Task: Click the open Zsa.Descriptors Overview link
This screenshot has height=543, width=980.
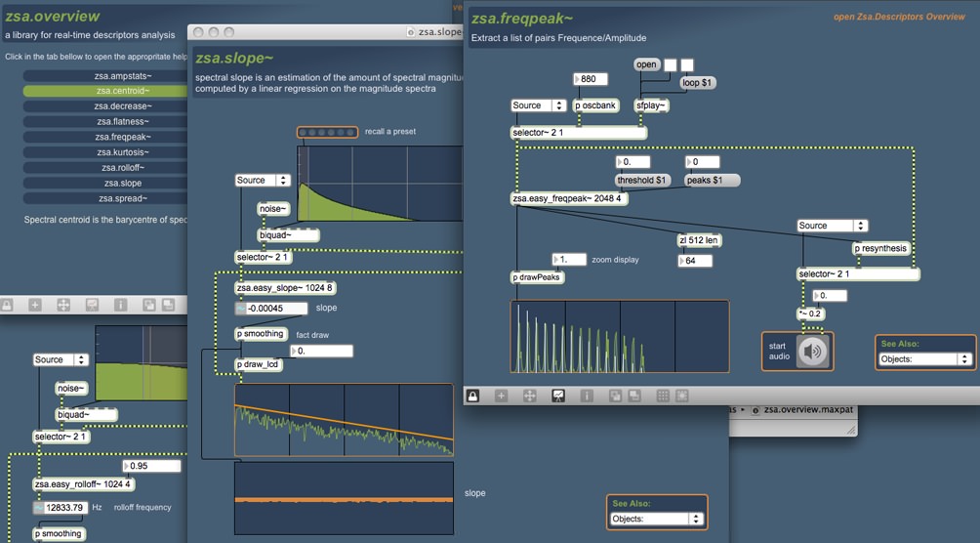Action: (899, 17)
